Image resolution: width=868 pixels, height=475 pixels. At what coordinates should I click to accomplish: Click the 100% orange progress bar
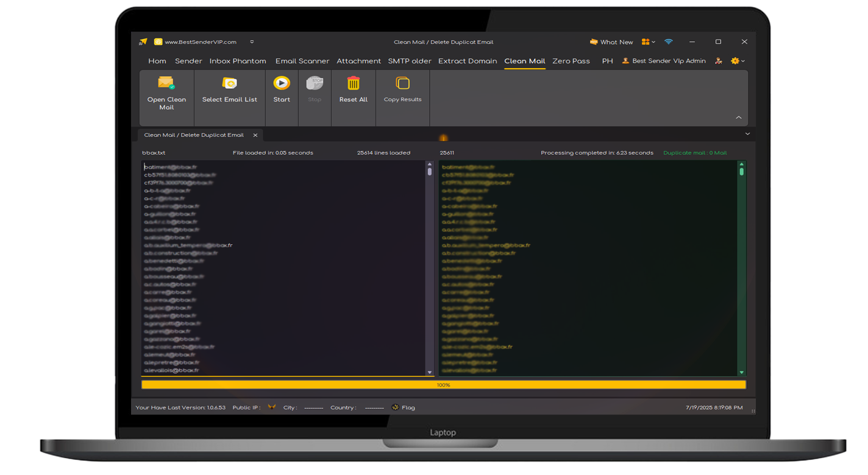click(444, 385)
